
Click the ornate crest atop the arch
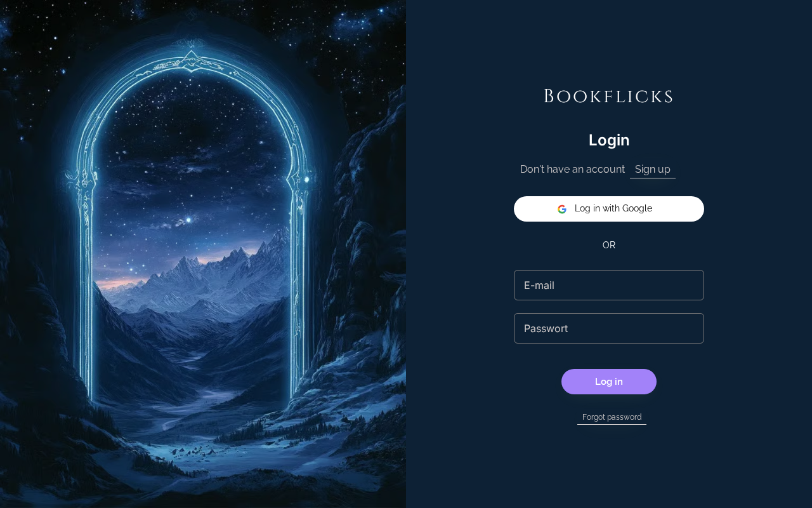190,56
